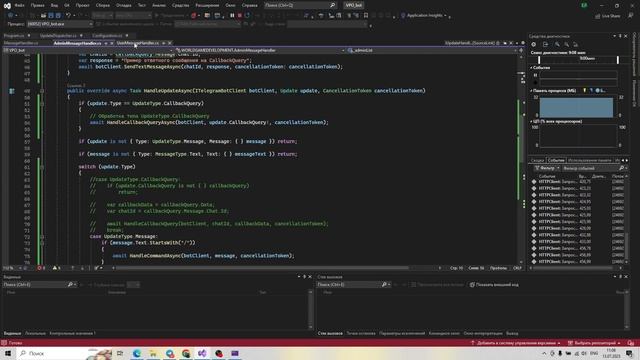Click the left handle of diagnostics time range

539,60
